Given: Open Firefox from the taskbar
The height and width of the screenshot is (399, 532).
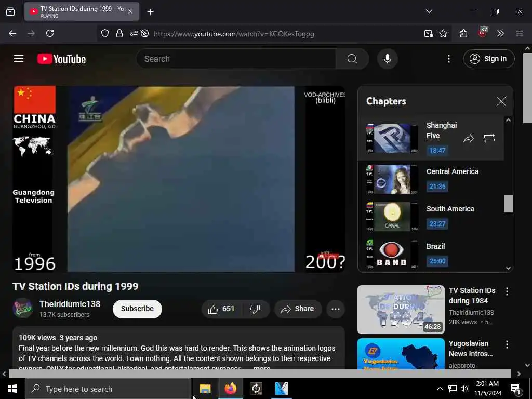Looking at the screenshot, I should pyautogui.click(x=230, y=389).
